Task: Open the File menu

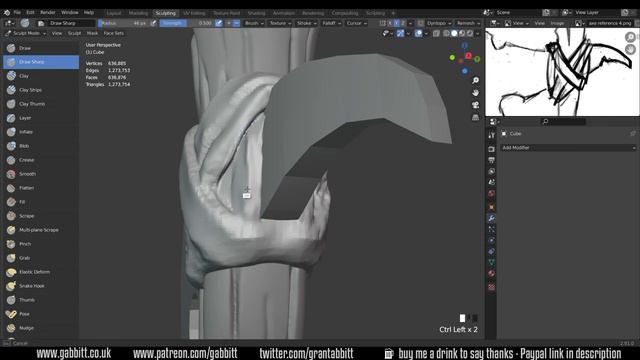Action: pyautogui.click(x=17, y=13)
